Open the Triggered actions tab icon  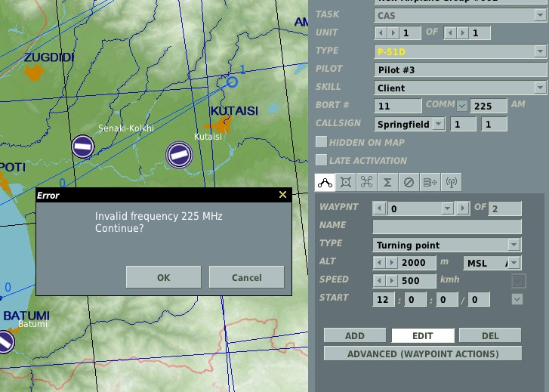coord(409,183)
